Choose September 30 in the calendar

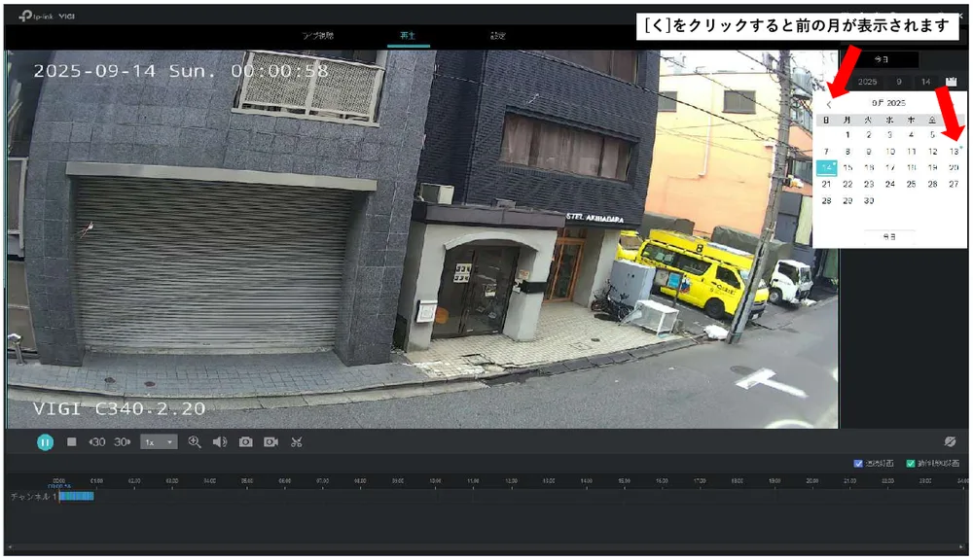tap(869, 201)
